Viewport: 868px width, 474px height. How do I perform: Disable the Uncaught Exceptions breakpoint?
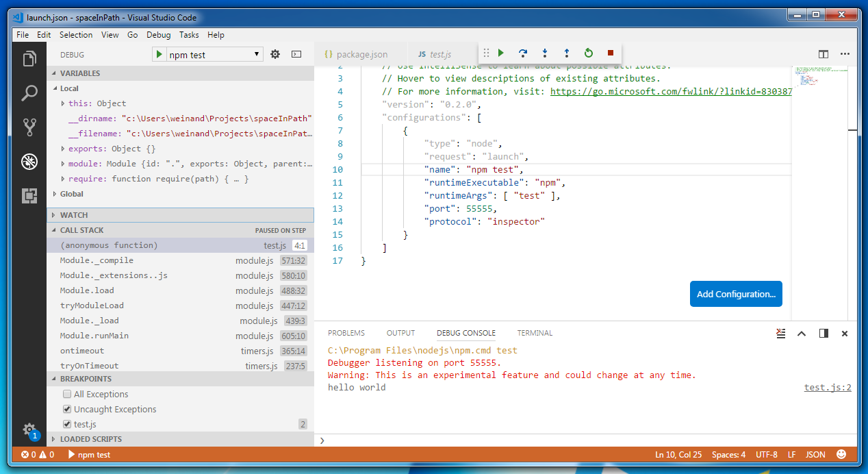(x=66, y=409)
